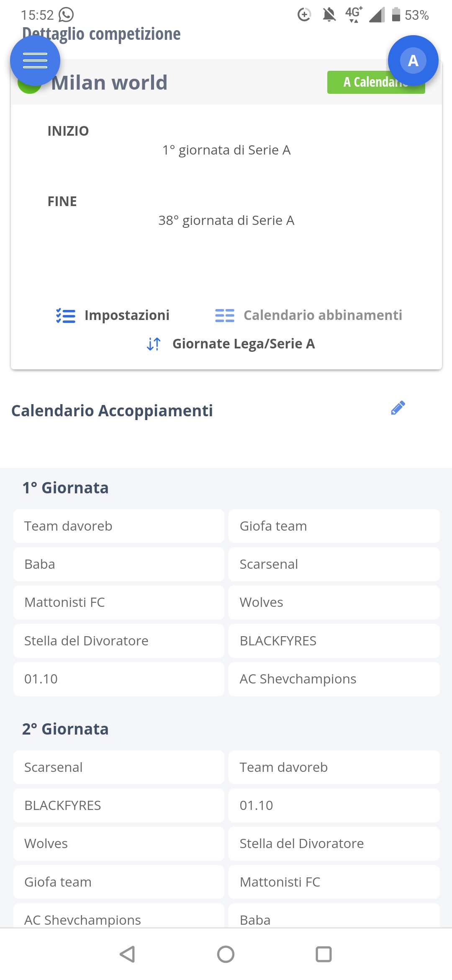
Task: Select Giofa team in 1° Giornata
Action: coord(334,526)
